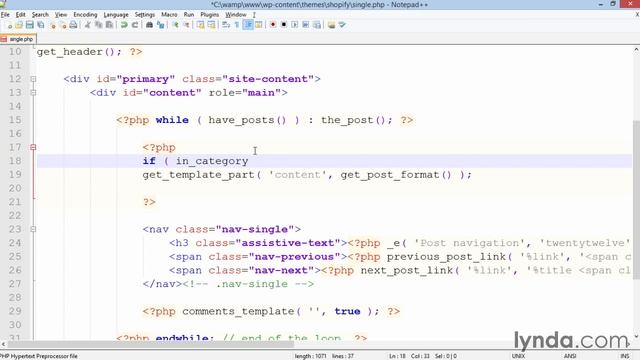The image size is (640, 360).
Task: Click the INS insert mode indicator
Action: tap(624, 356)
